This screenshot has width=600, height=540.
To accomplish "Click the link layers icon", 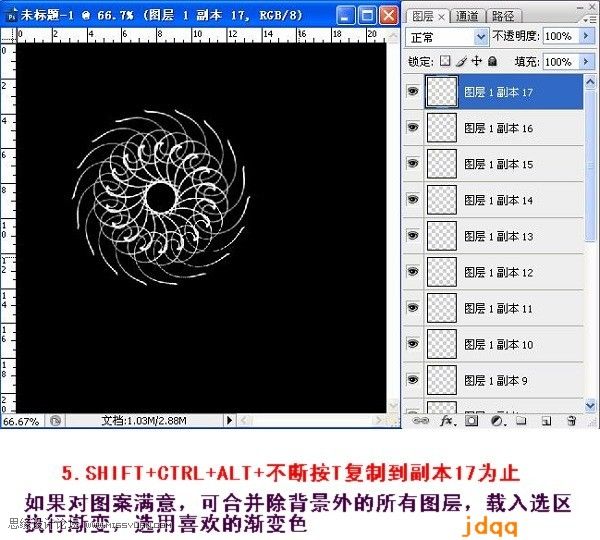I will point(421,421).
